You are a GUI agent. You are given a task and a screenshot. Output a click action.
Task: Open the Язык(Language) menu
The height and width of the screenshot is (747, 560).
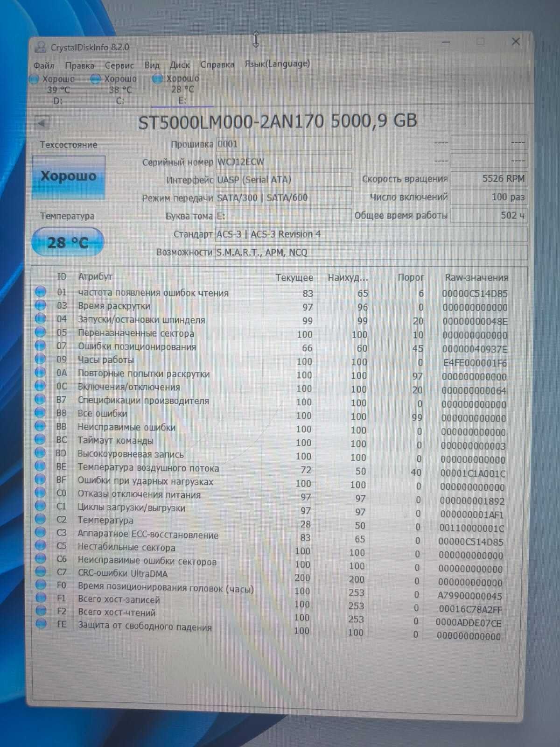click(x=277, y=63)
